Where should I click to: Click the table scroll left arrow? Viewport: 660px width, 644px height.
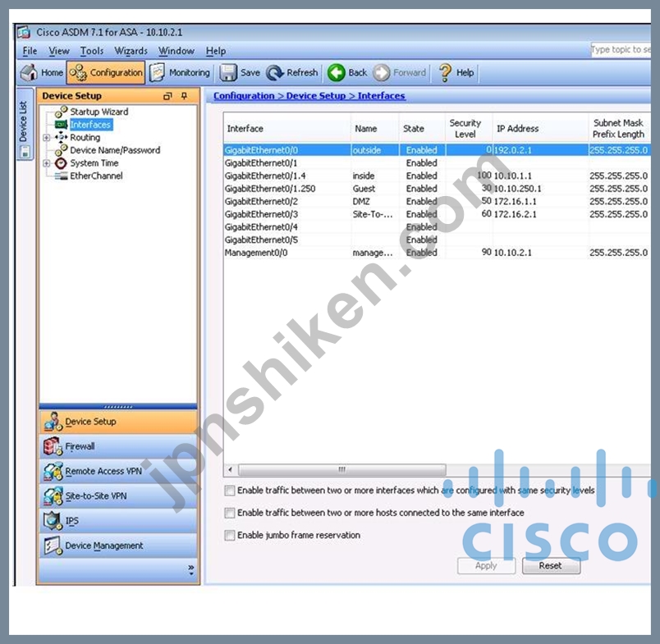tap(230, 469)
